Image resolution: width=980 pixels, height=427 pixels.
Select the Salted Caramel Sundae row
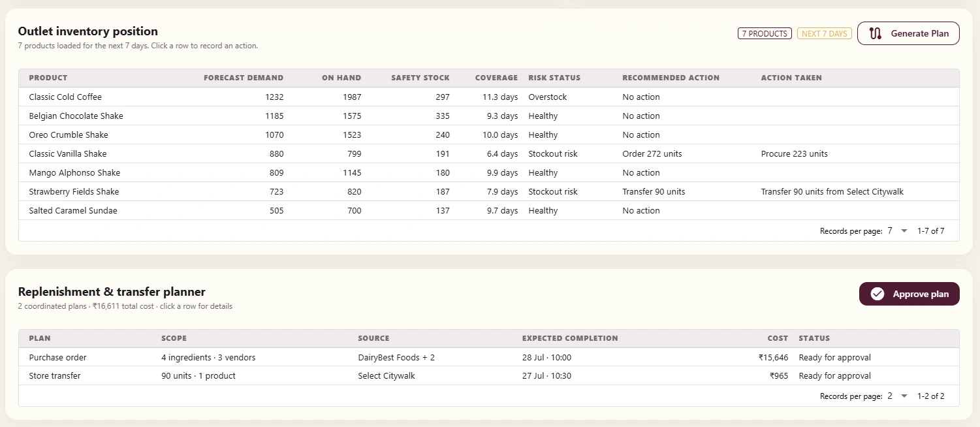pos(489,210)
